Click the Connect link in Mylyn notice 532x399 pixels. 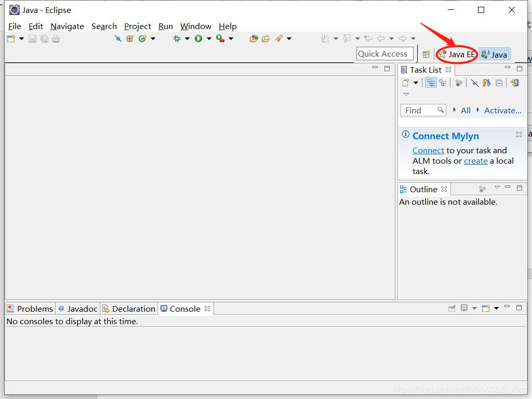click(428, 150)
